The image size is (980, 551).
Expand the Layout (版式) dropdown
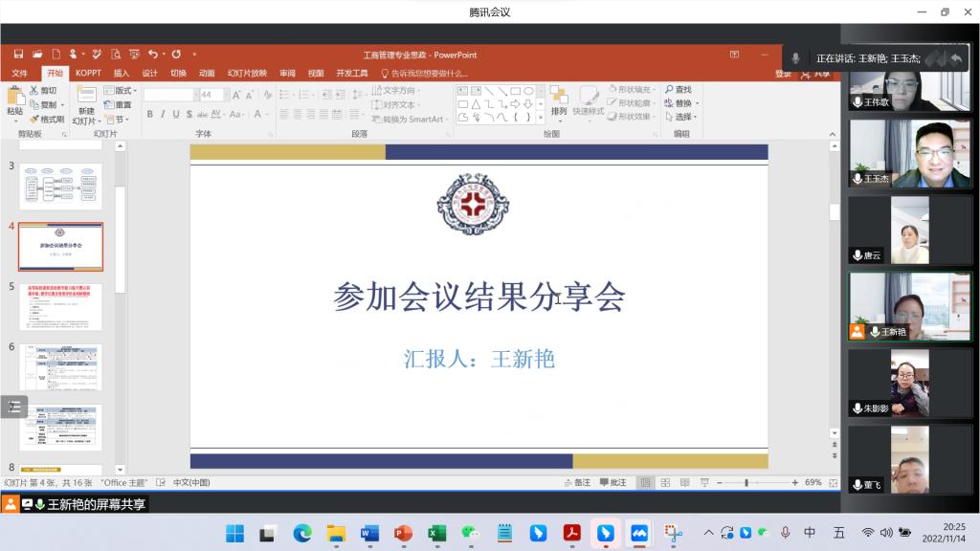pos(123,91)
